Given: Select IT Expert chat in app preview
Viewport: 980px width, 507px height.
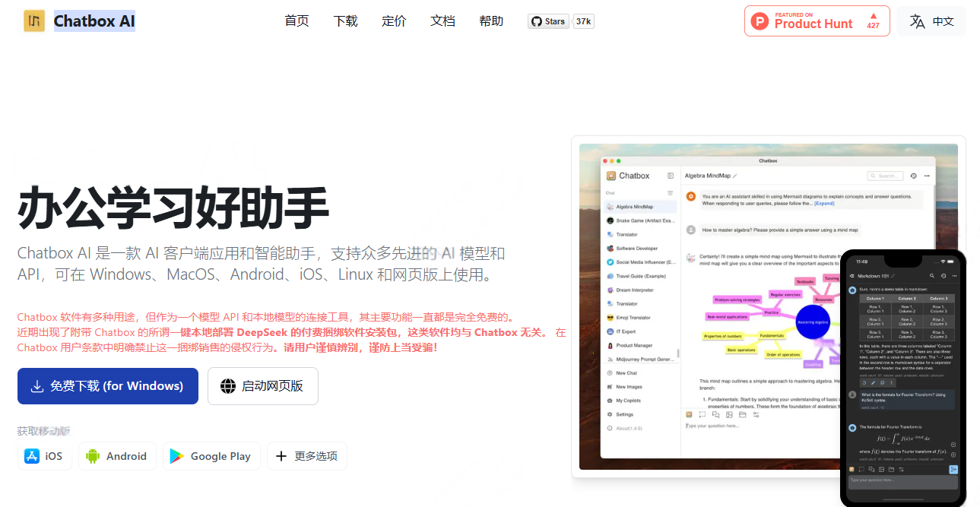Looking at the screenshot, I should [x=639, y=331].
